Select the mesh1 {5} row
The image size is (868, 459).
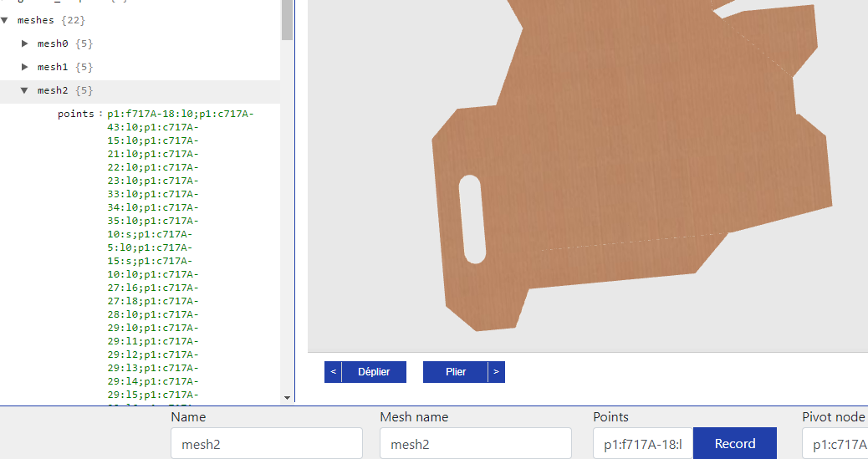click(x=140, y=67)
